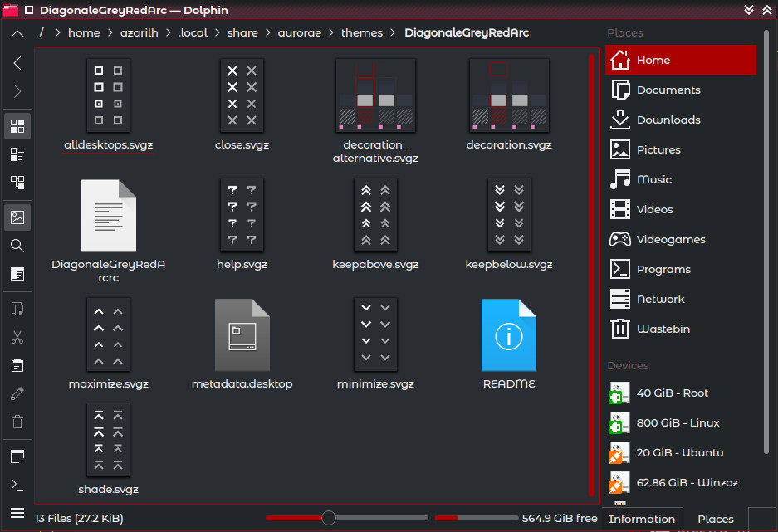Go to 'aurorae' in breadcrumb
Screen dimensions: 778x532
[x=299, y=32]
